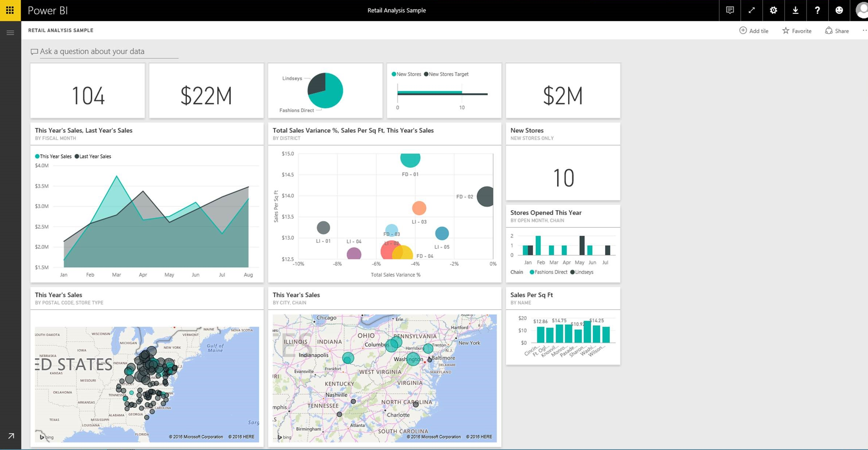The image size is (868, 450).
Task: Click Add tile button
Action: (x=754, y=31)
